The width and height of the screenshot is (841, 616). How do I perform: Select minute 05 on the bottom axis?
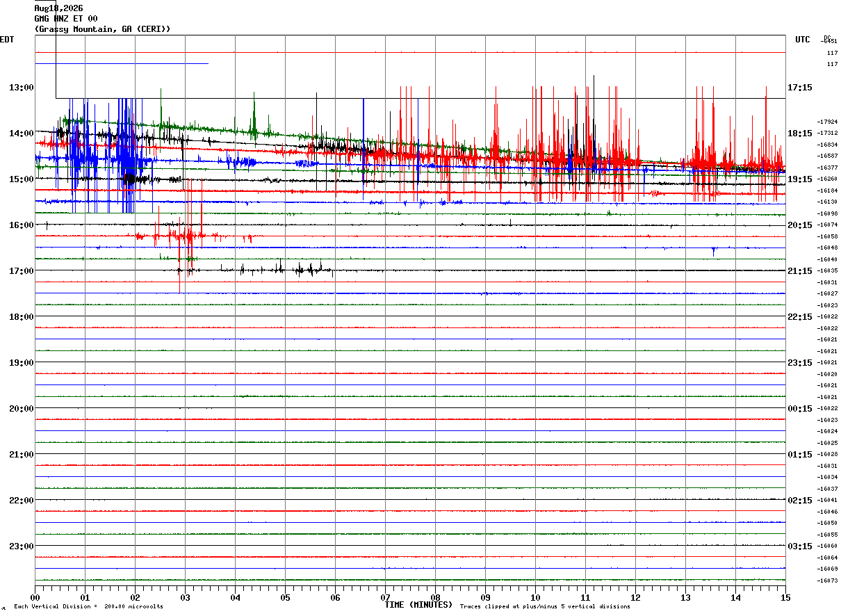point(285,597)
